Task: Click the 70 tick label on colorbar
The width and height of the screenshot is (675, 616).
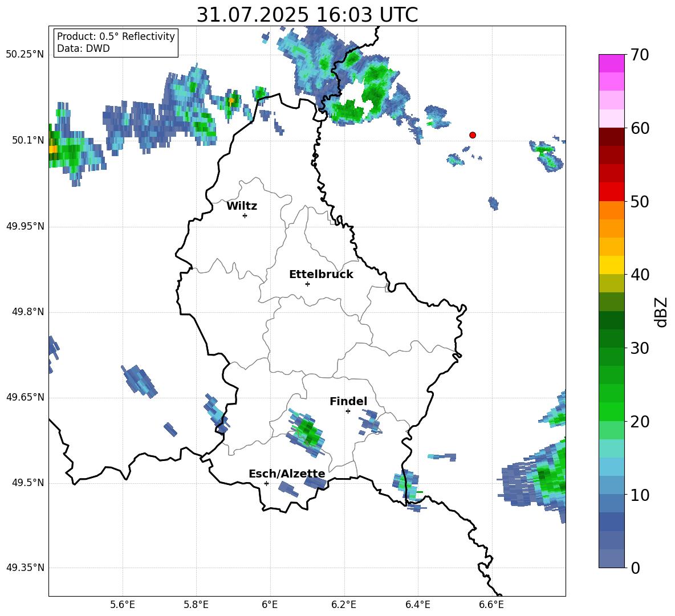Action: point(640,55)
